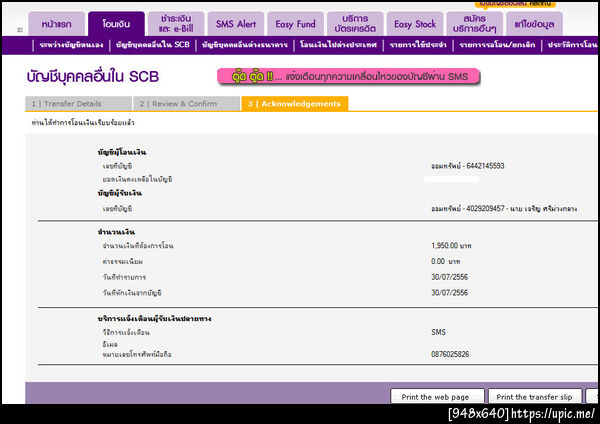
Task: Click the ค่าธรรมเนียม label
Action: point(122,262)
